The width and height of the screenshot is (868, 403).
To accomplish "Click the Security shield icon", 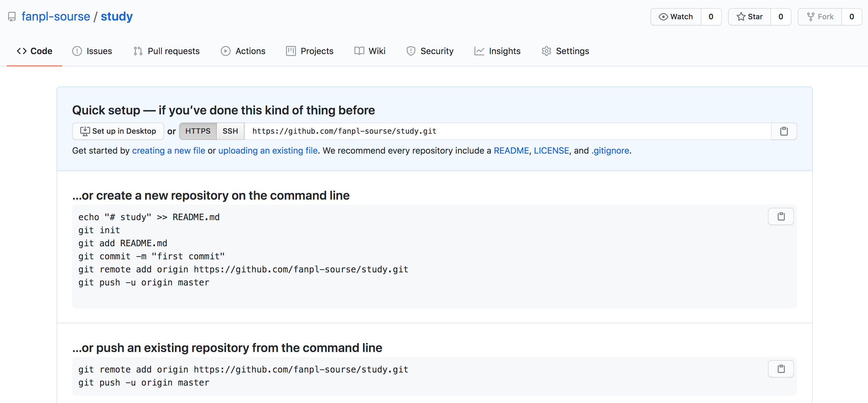I will click(411, 51).
